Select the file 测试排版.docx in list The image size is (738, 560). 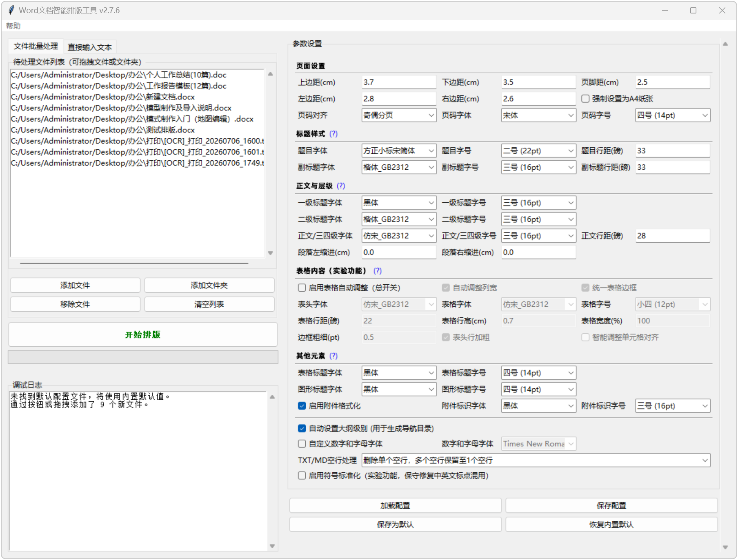pyautogui.click(x=103, y=130)
